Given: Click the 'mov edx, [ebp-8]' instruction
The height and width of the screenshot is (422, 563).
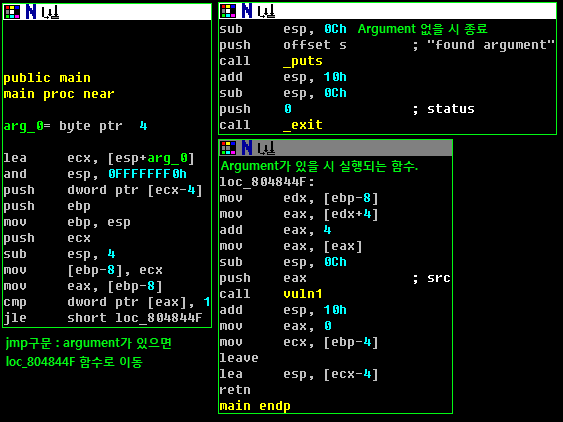Looking at the screenshot, I should point(299,198).
